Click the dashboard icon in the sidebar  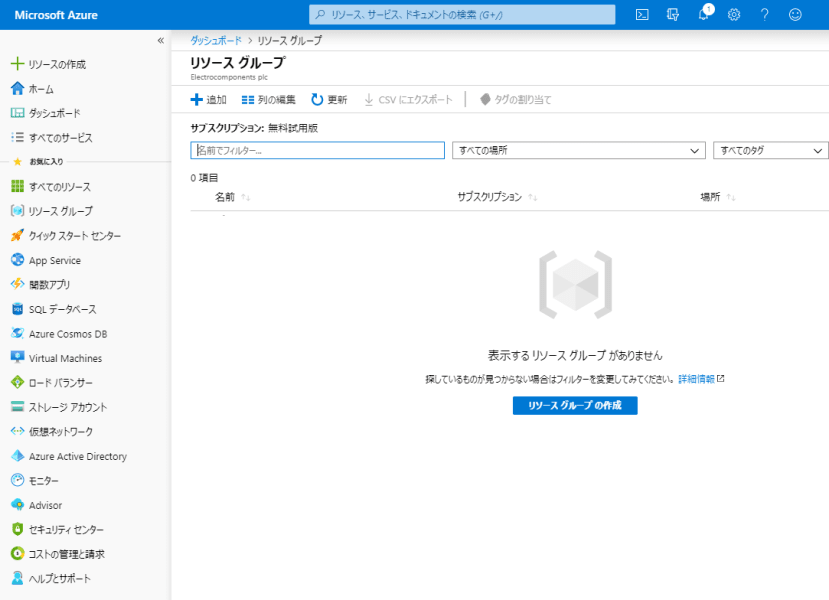(x=17, y=113)
